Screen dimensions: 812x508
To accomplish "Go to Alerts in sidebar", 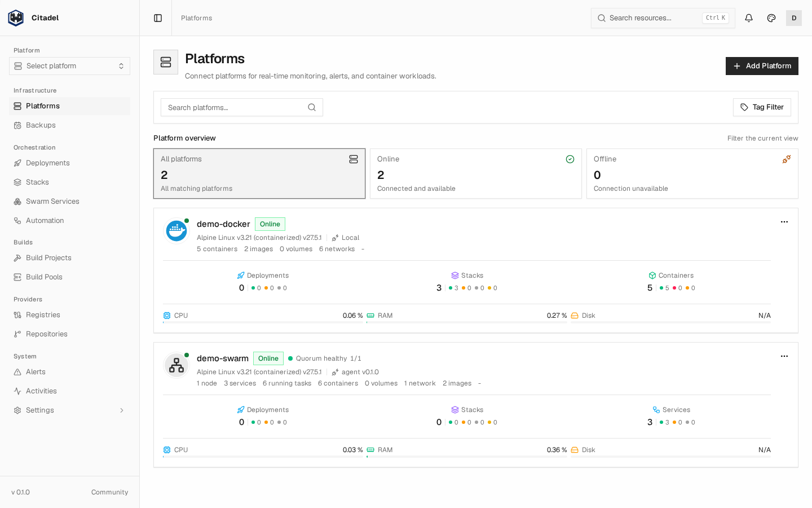I will click(x=69, y=372).
